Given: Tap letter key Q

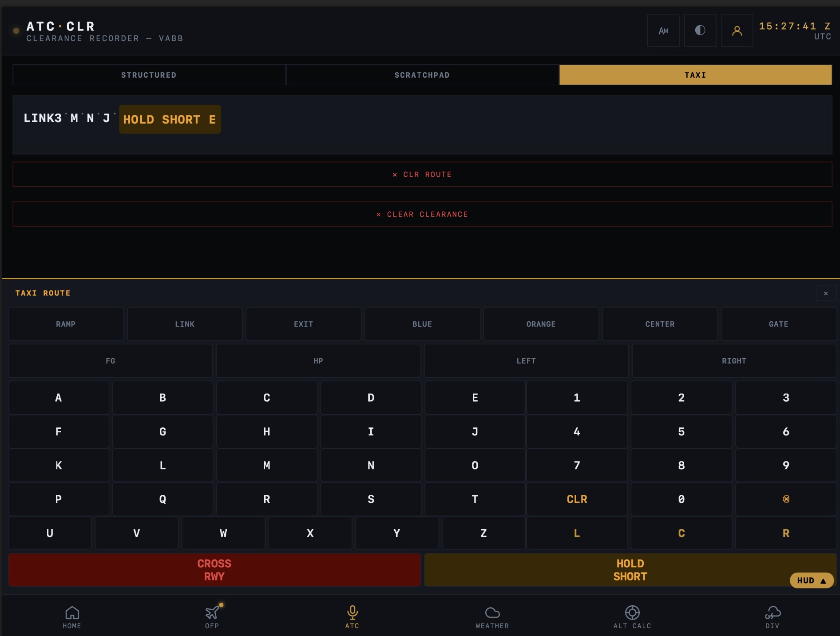Looking at the screenshot, I should click(x=162, y=499).
